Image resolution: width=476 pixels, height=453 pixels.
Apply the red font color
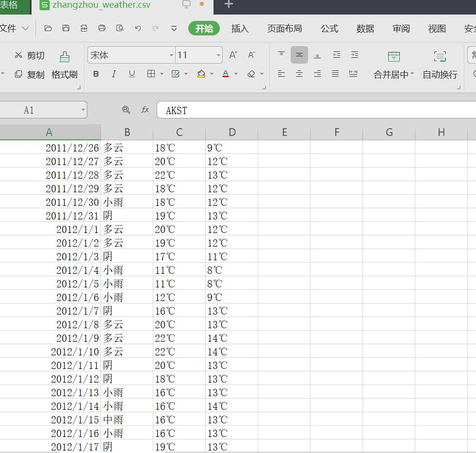226,74
